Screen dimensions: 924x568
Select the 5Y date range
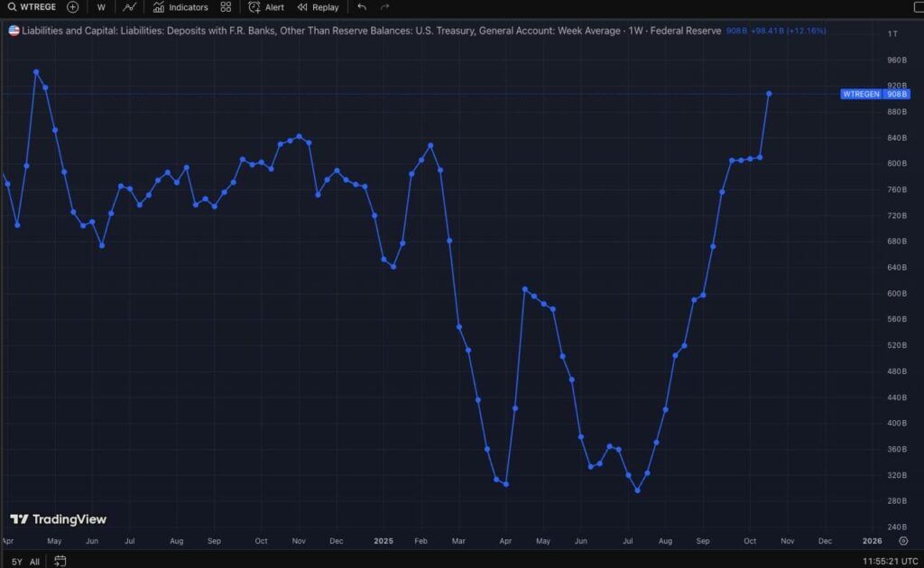[x=16, y=560]
